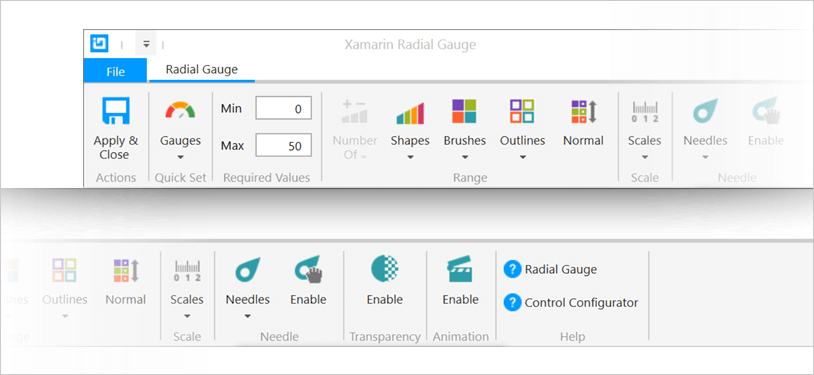Click the Apply & Close label
This screenshot has height=375, width=814.
coord(116,148)
